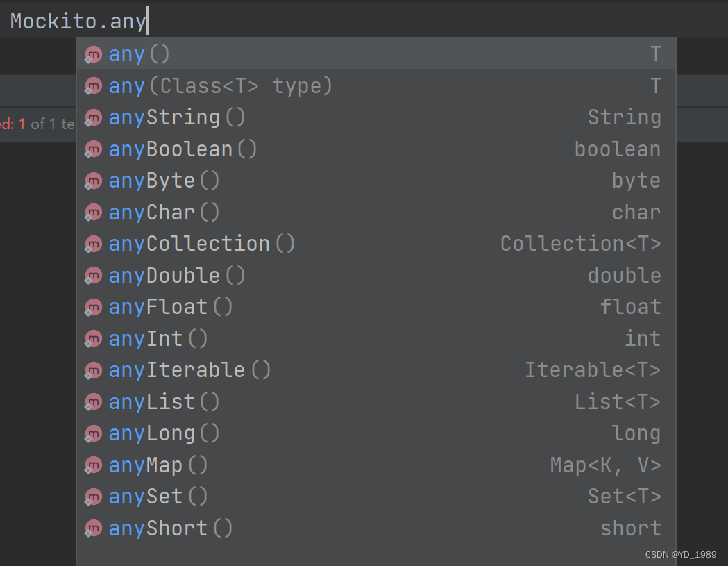Choose the anyList() suggestion
728x566 pixels.
[x=164, y=402]
